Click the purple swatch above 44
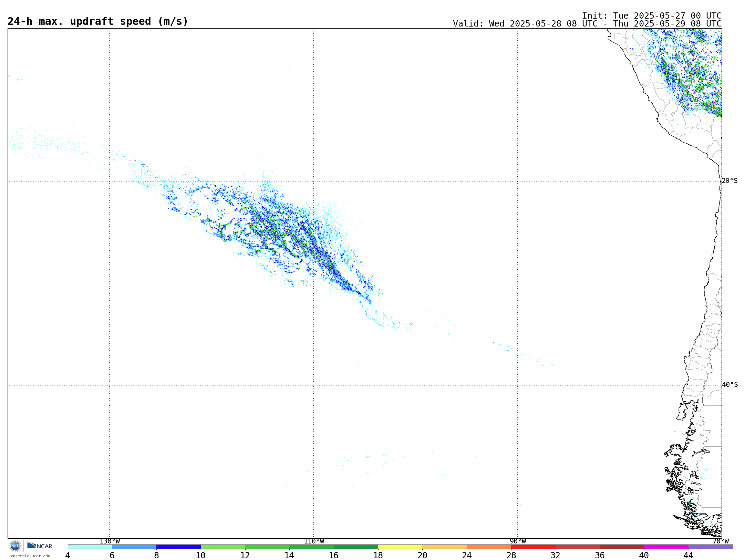The height and width of the screenshot is (560, 744). coord(711,547)
